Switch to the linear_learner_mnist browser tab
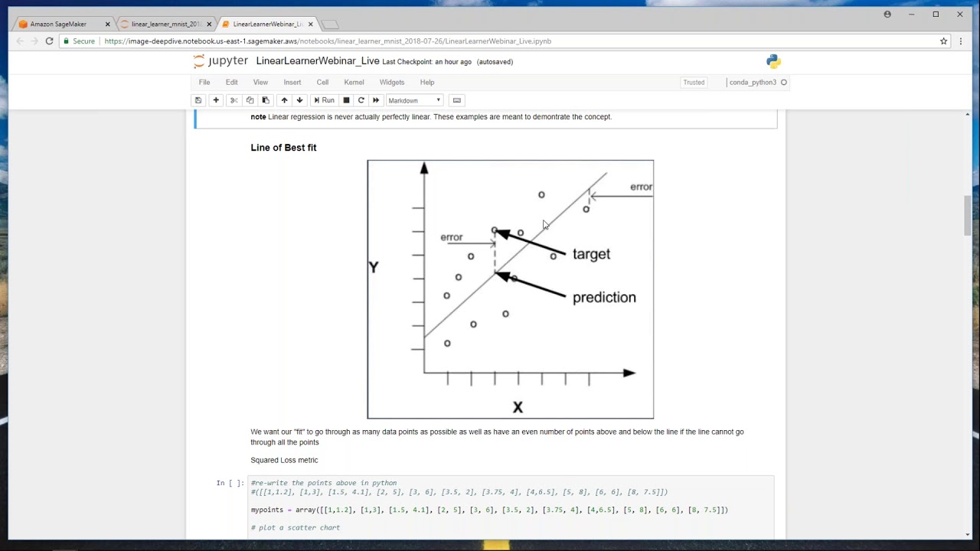 coord(166,24)
